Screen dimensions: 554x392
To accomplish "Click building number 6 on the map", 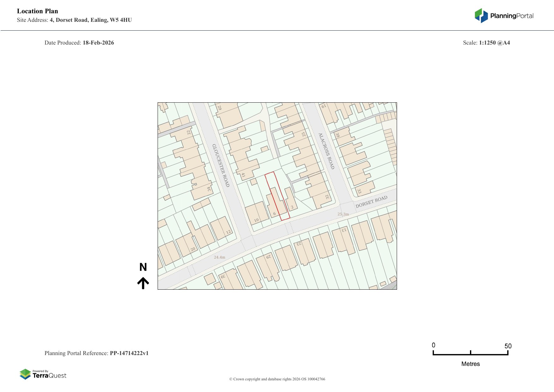I will coord(274,214).
